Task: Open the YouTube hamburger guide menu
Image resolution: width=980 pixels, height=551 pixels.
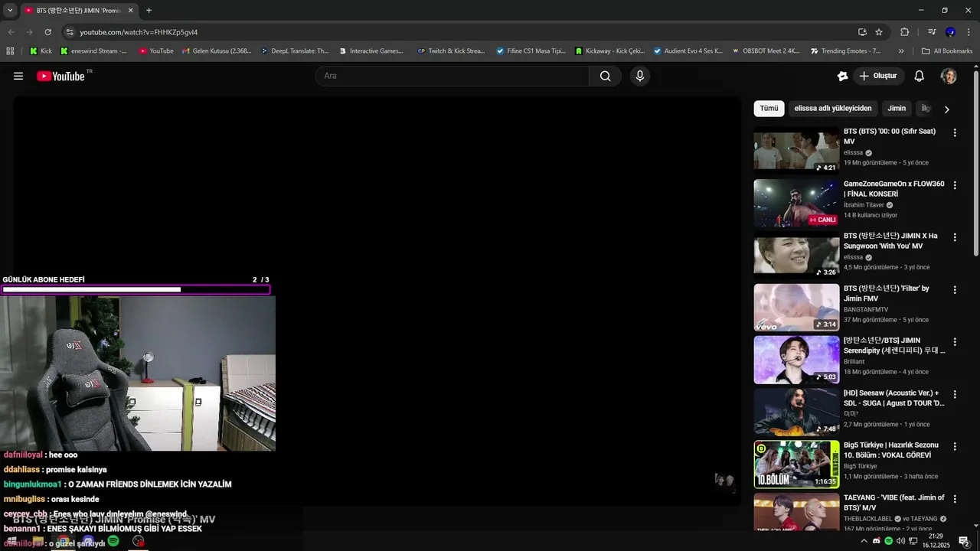Action: [x=18, y=76]
